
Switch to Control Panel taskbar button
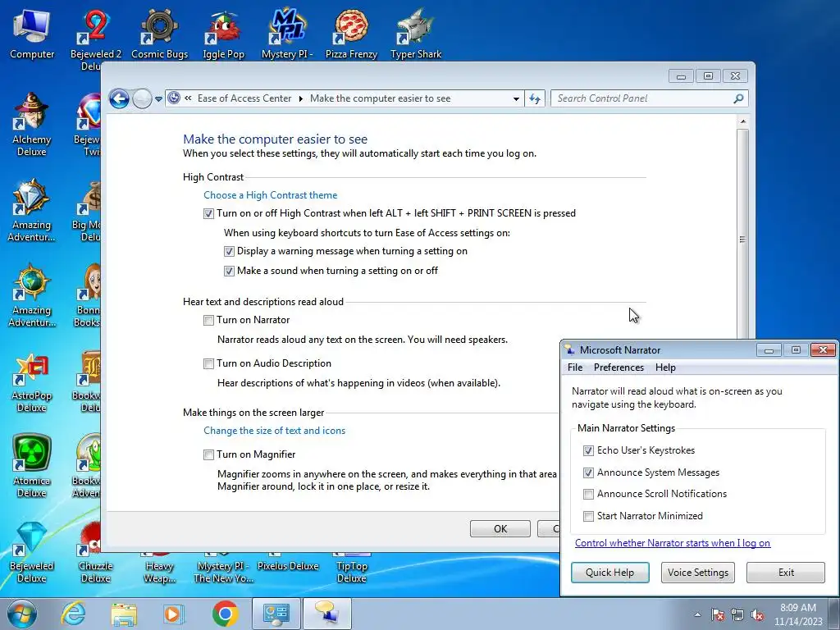tap(276, 614)
